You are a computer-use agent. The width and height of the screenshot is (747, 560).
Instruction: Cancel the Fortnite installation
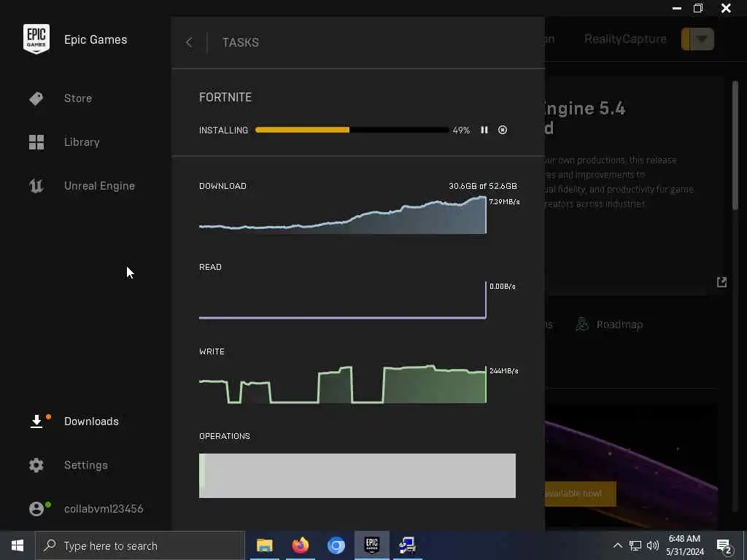click(503, 130)
